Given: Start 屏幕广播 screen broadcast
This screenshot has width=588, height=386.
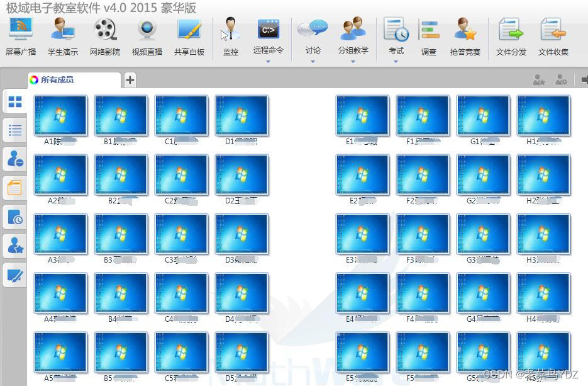Looking at the screenshot, I should tap(21, 37).
